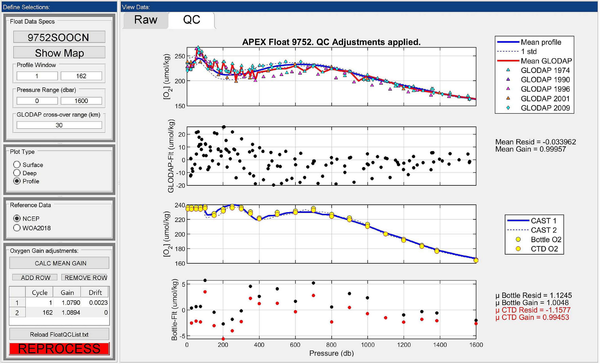This screenshot has width=600, height=364.
Task: Click Bottle O2 legend entry
Action: tap(539, 239)
